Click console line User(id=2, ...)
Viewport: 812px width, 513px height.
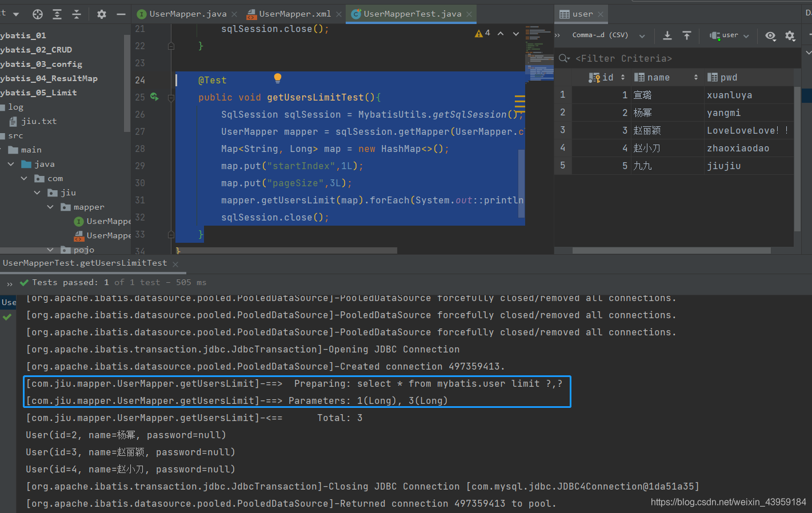point(126,435)
